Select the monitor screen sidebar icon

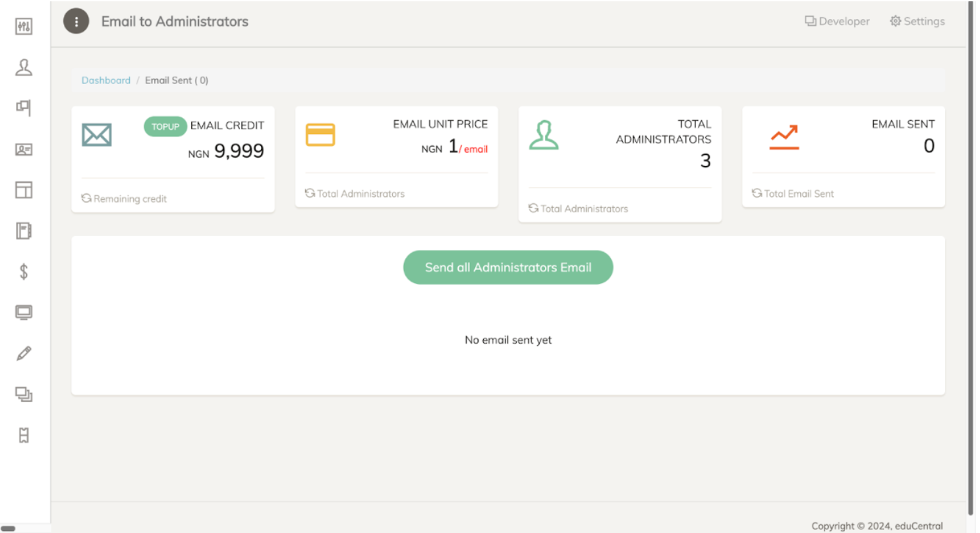tap(24, 313)
